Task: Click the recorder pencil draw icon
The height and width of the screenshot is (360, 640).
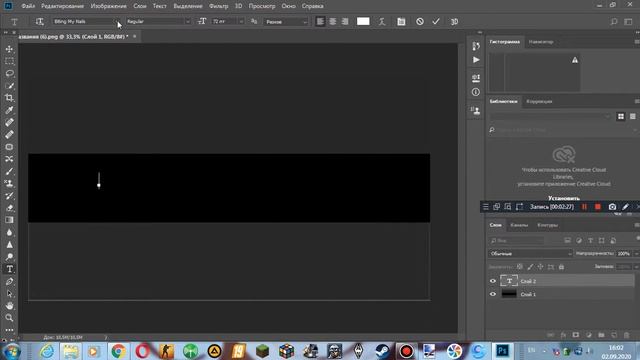Action: tap(625, 207)
